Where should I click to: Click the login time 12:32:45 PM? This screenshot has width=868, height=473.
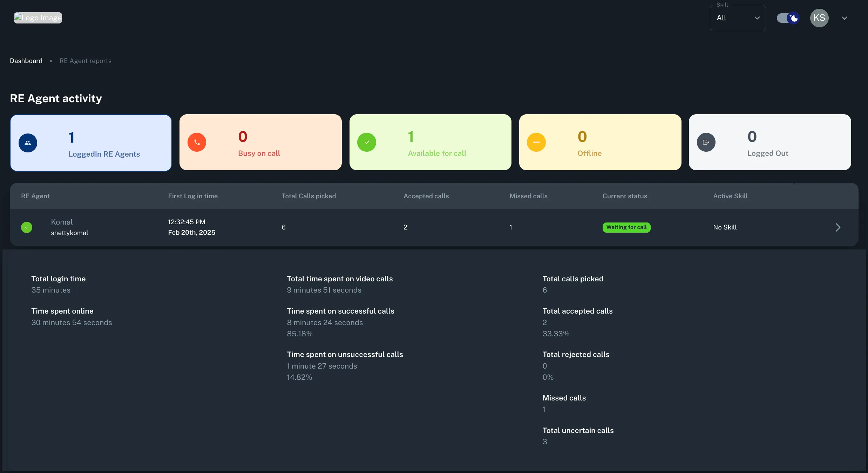[x=187, y=222]
